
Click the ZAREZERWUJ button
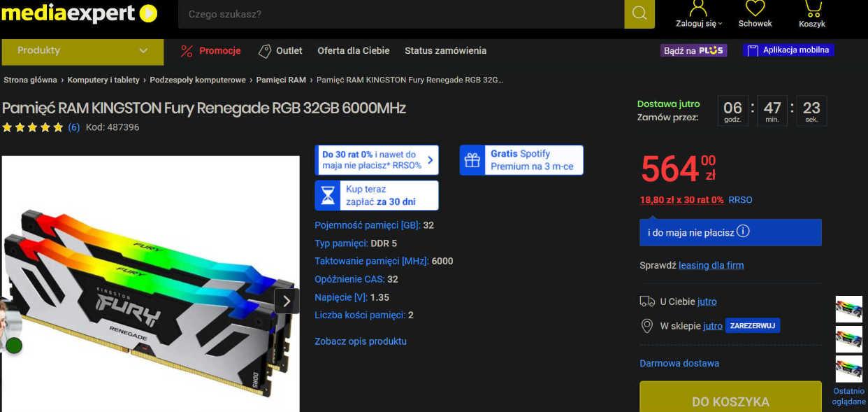point(753,326)
